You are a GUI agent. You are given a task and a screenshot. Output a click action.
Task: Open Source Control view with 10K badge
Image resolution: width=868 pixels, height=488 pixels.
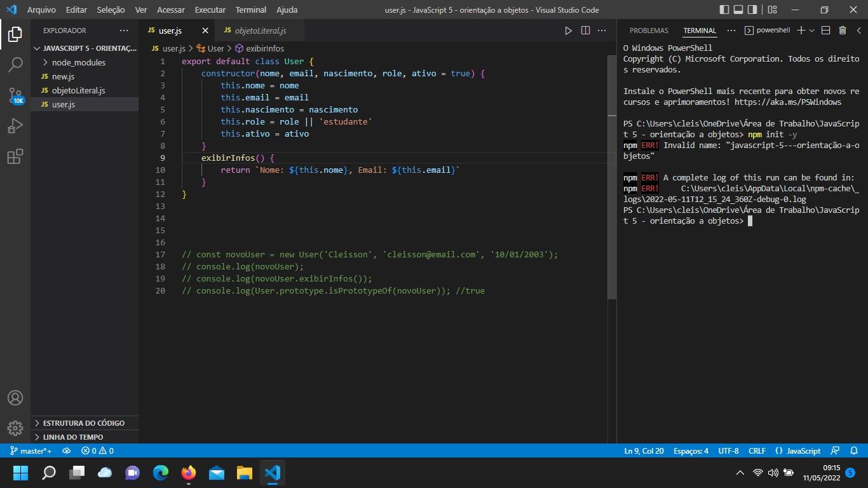coord(15,95)
